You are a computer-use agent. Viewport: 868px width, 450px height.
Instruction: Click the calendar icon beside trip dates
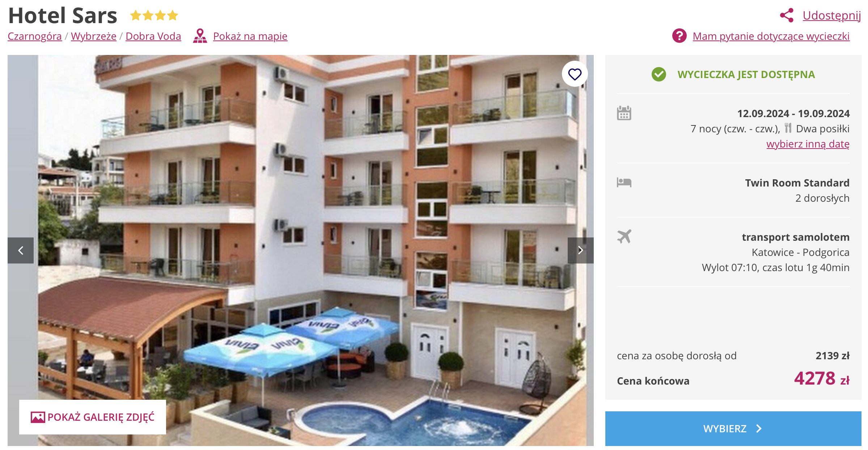pos(624,113)
